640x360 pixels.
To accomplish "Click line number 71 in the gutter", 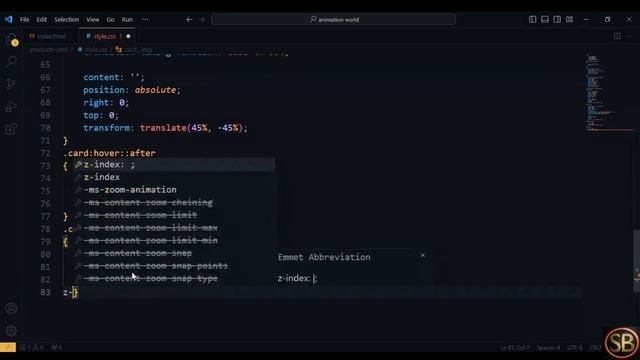I will (x=45, y=140).
